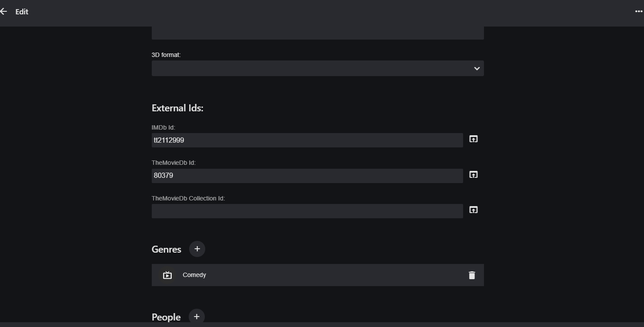644x327 pixels.
Task: Open TheMovieDb Collection Id external link icon
Action: (x=473, y=210)
